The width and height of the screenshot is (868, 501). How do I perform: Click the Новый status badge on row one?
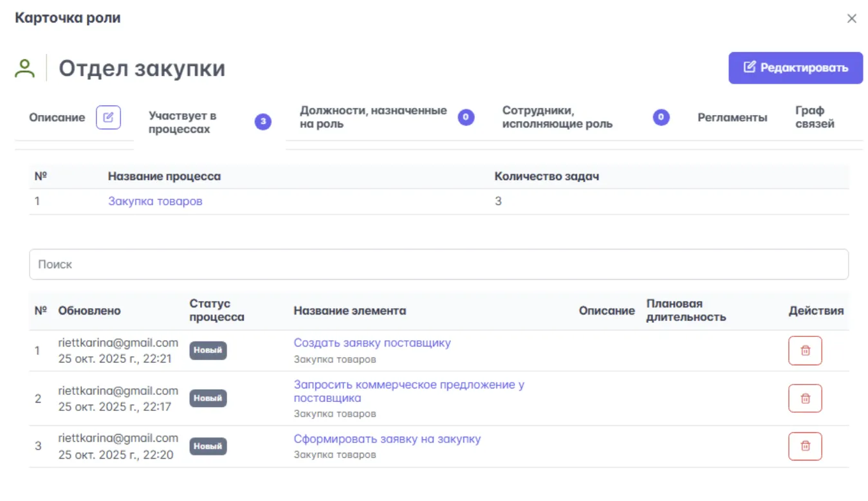coord(207,351)
